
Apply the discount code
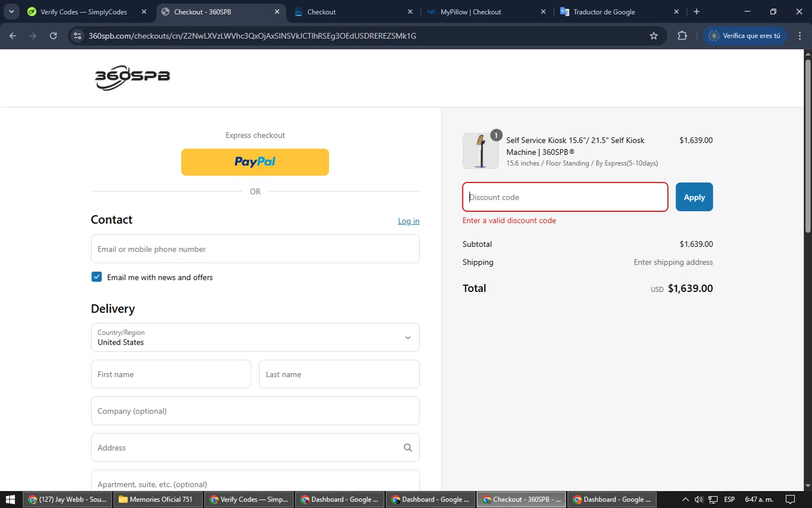tap(694, 197)
